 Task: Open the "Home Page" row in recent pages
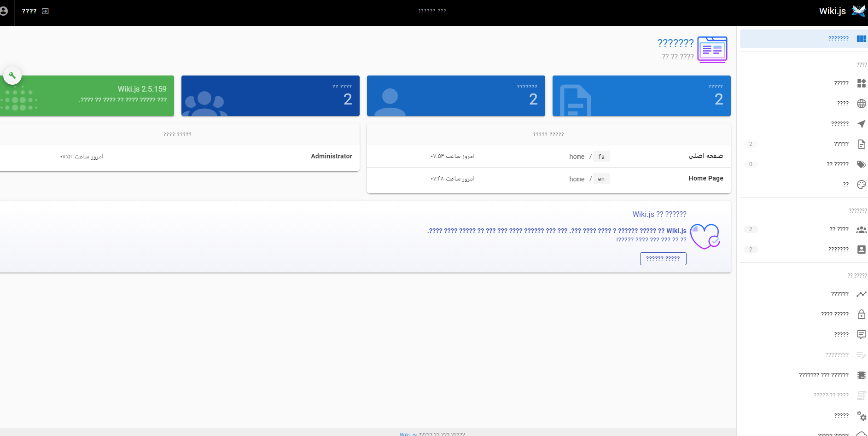coord(549,179)
